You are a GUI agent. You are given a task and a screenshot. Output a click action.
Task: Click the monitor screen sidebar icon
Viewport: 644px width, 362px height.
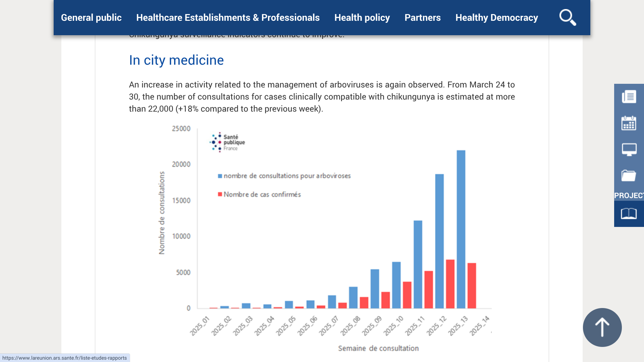point(629,149)
